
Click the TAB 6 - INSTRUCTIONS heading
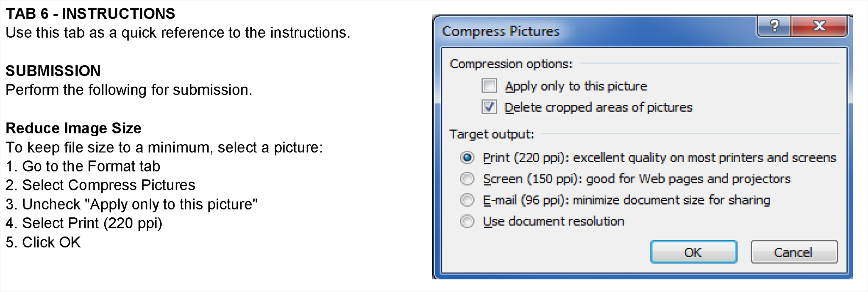pyautogui.click(x=90, y=14)
